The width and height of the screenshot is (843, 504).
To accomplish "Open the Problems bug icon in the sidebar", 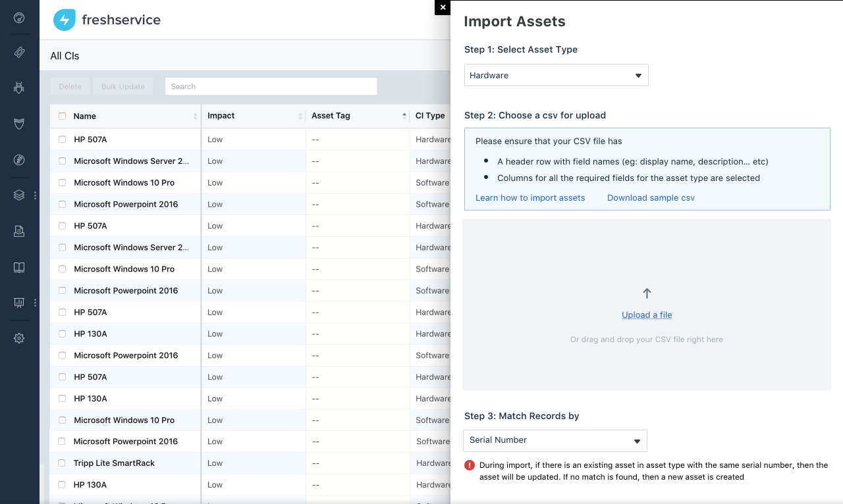I will tap(19, 88).
